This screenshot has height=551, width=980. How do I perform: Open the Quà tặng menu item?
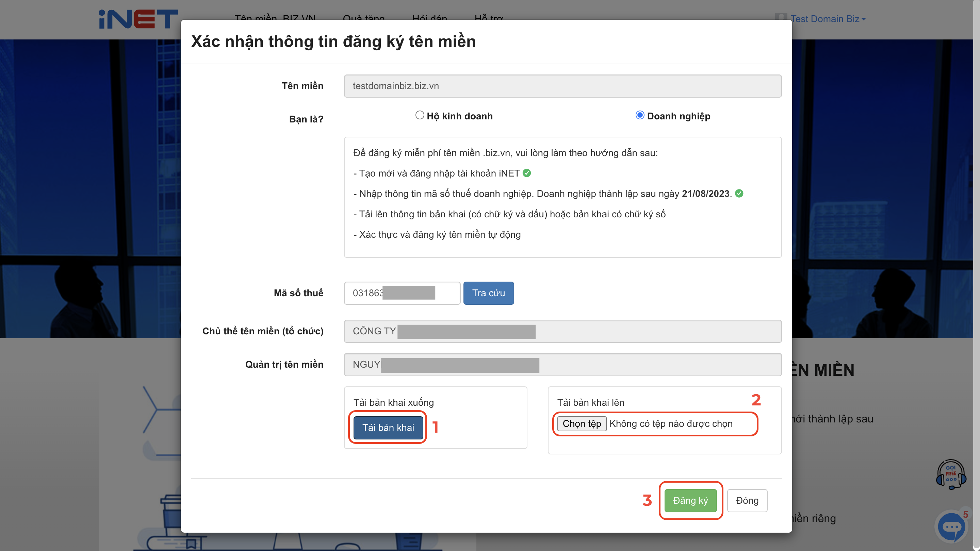[x=364, y=18]
